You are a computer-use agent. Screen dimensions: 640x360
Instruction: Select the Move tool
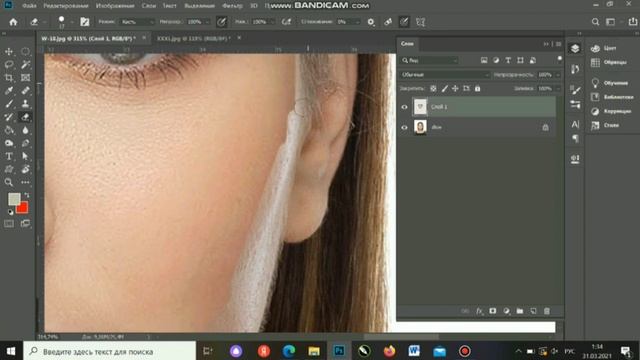coord(9,51)
